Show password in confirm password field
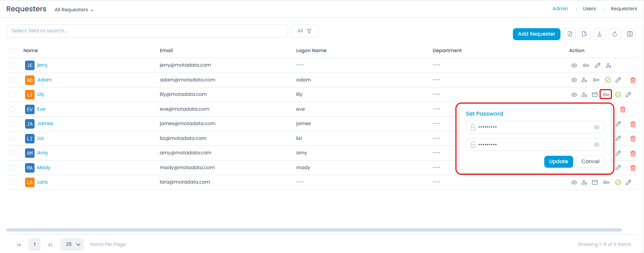Screen dimensions: 644x253 click(597, 144)
